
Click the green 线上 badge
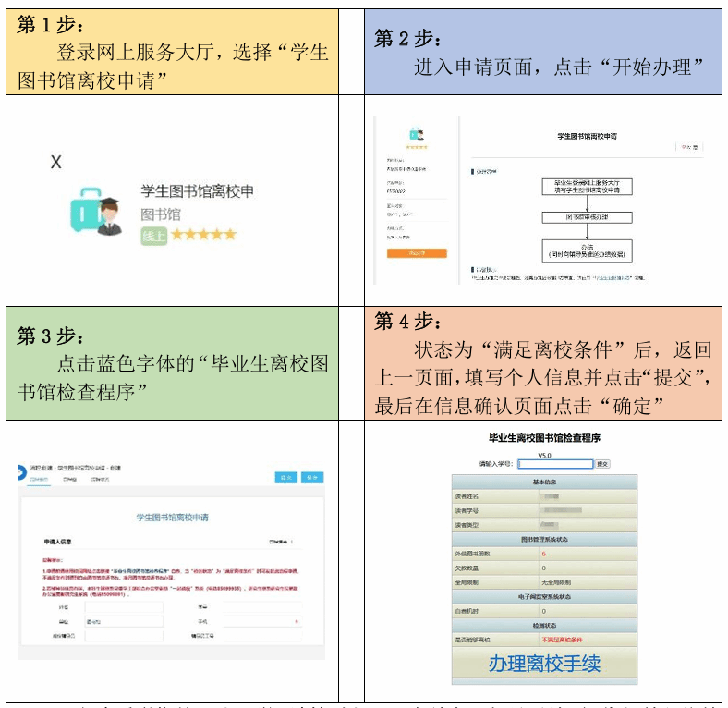coord(152,236)
